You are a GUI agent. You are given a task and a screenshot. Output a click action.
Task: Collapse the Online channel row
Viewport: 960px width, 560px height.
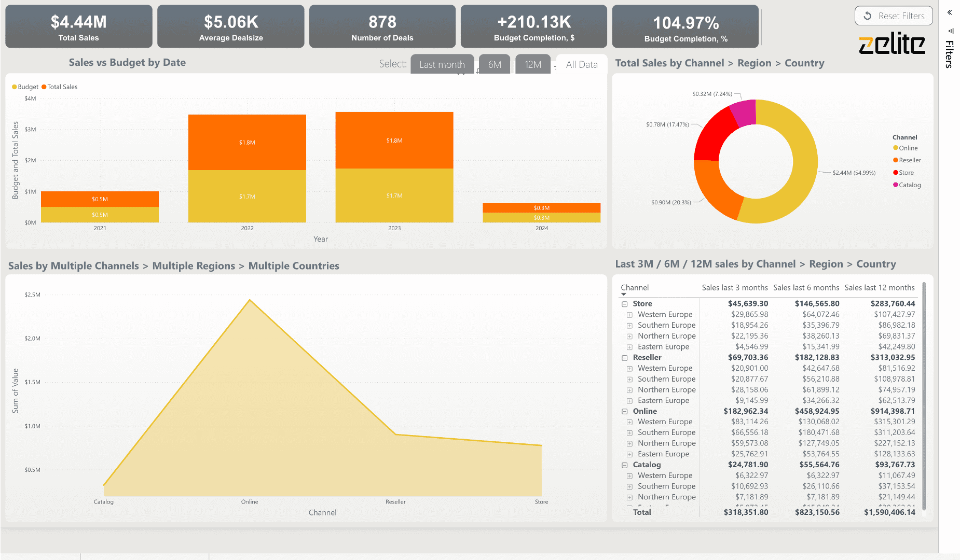point(625,412)
